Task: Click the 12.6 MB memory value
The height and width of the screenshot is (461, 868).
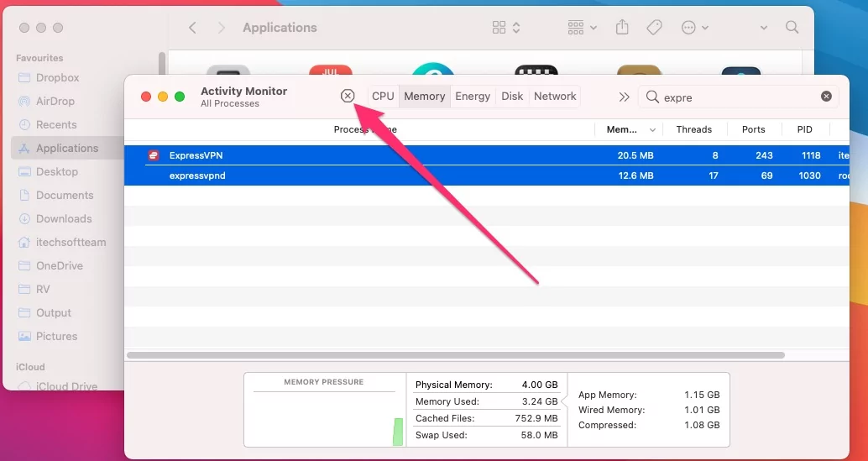Action: tap(635, 175)
